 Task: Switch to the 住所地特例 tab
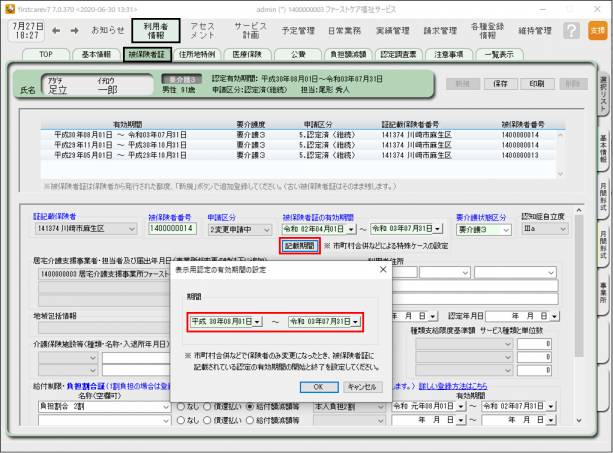[x=197, y=54]
